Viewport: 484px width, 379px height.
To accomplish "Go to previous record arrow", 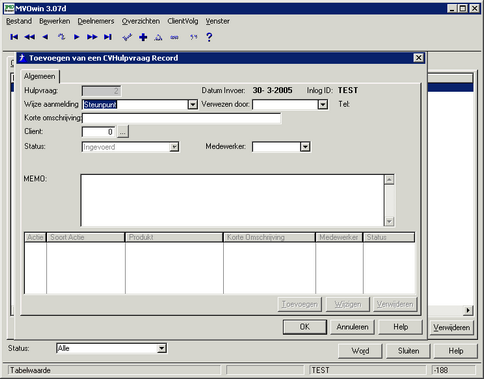I will (45, 37).
